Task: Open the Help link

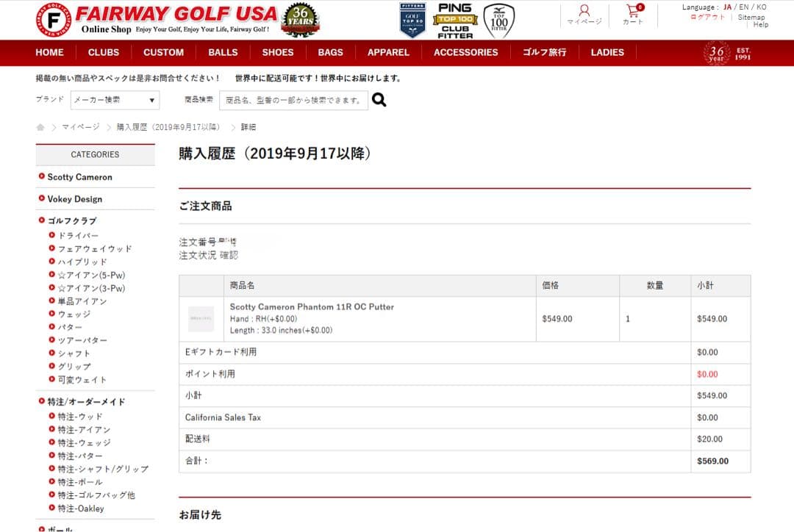Action: 761,24
